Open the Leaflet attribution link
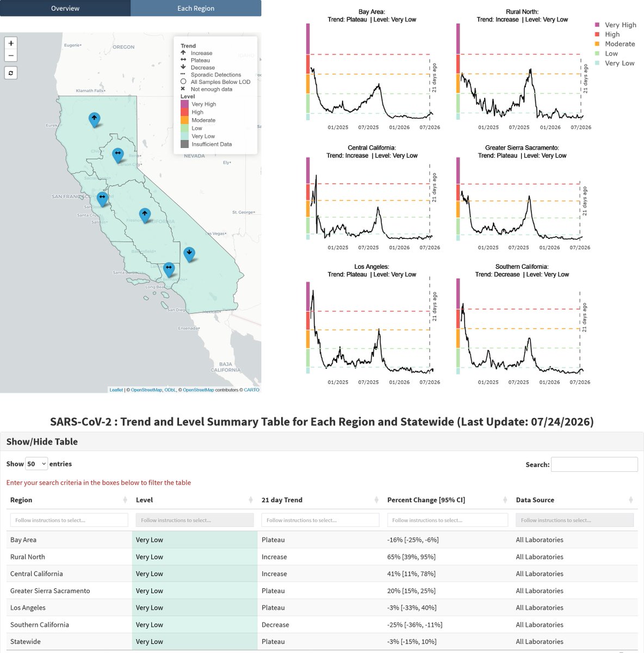 pyautogui.click(x=116, y=390)
